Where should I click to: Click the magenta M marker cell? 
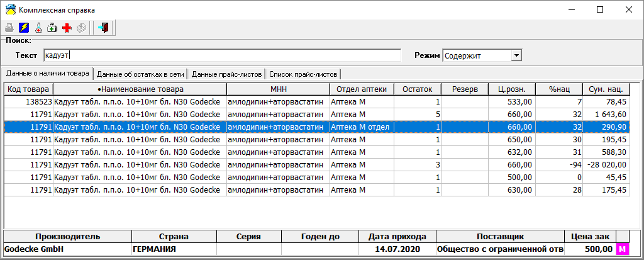623,249
